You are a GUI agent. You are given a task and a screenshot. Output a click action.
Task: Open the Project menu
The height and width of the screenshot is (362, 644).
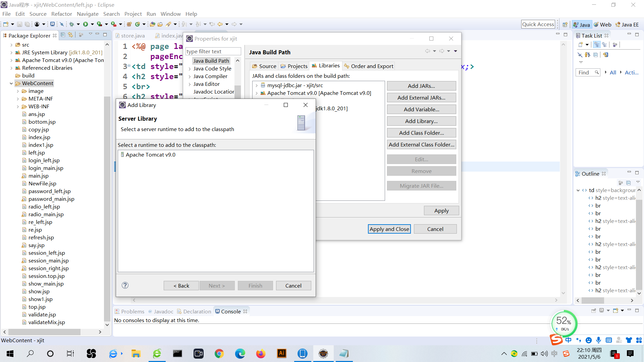click(x=133, y=14)
